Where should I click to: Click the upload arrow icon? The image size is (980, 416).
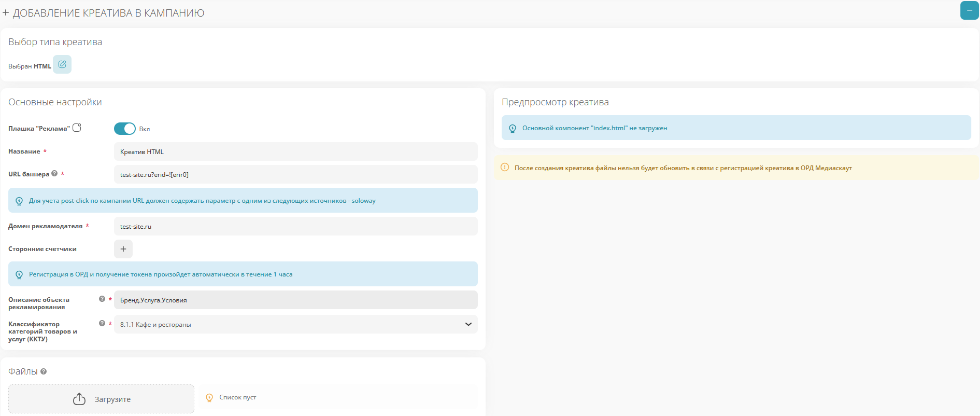click(x=79, y=398)
